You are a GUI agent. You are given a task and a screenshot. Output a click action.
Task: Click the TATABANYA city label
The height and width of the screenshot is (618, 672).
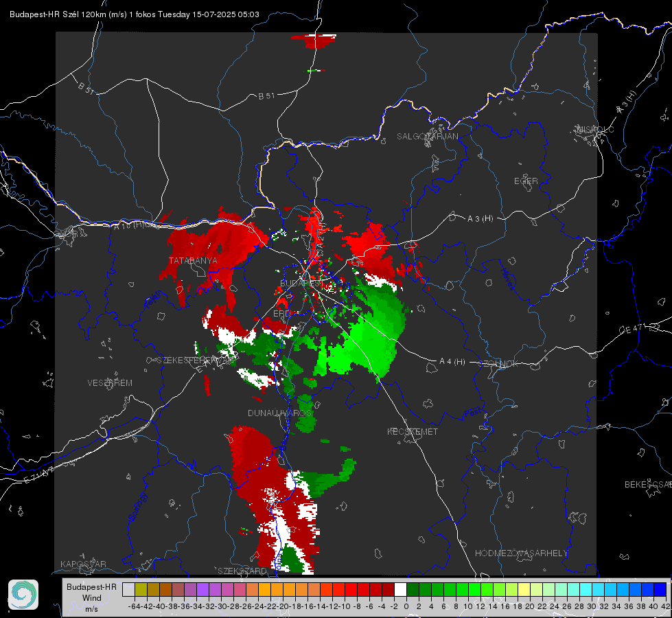tap(193, 260)
